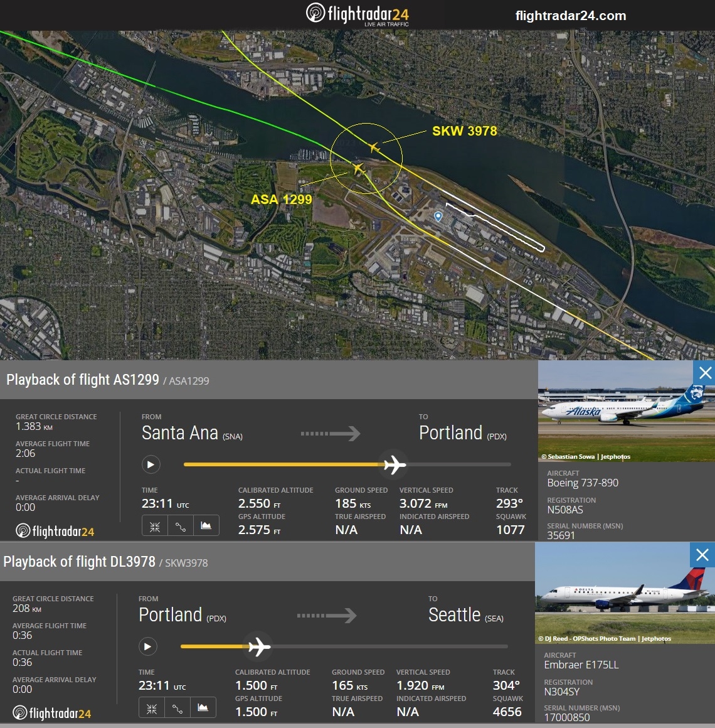Click great circle distance 208 KM

pyautogui.click(x=27, y=608)
